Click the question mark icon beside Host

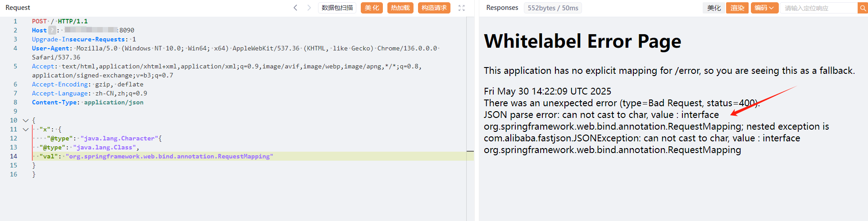pos(52,30)
